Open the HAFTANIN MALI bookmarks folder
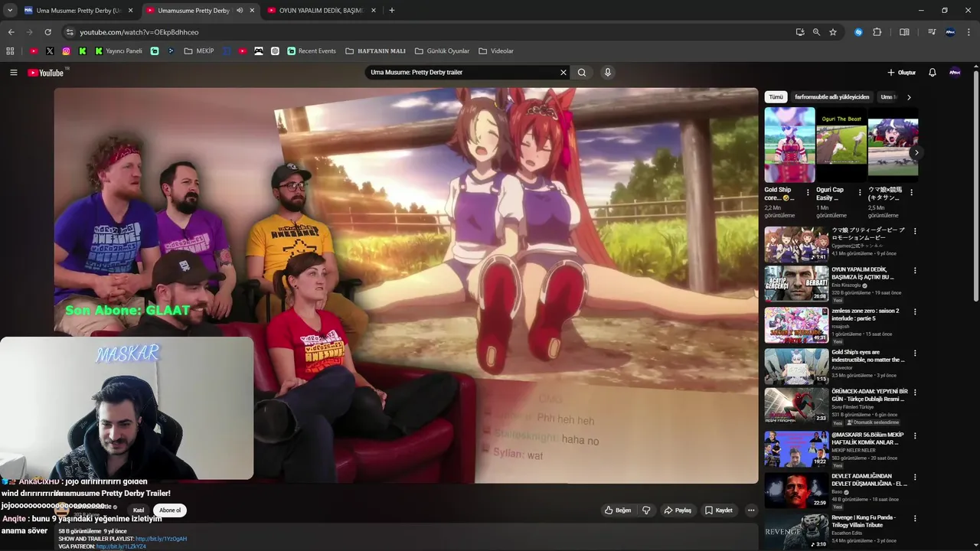This screenshot has width=980, height=551. pos(376,51)
